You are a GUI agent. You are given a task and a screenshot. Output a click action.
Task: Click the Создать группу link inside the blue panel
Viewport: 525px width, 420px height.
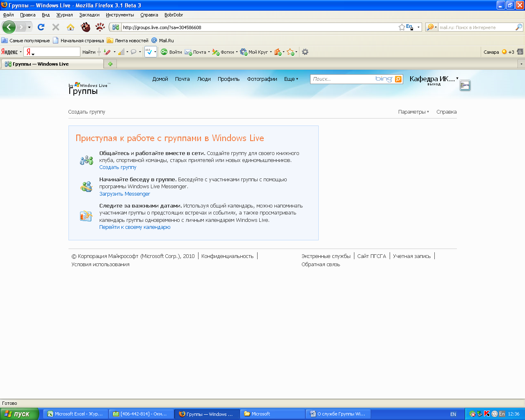(x=118, y=167)
